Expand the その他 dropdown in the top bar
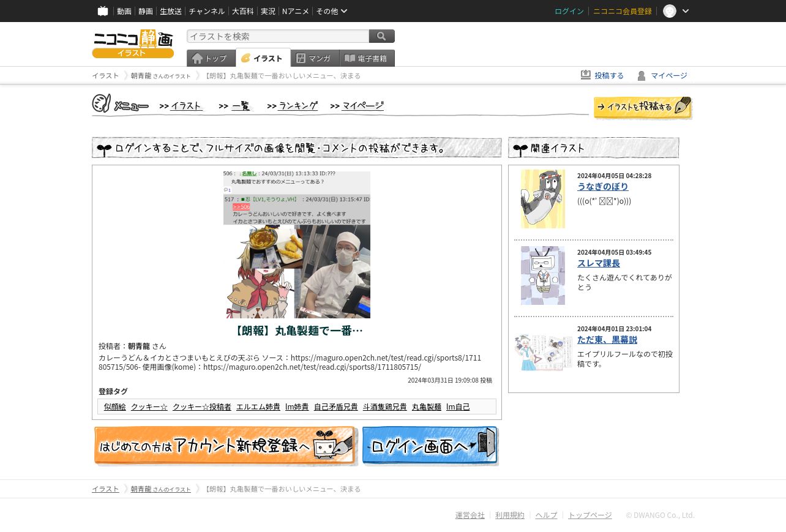Image resolution: width=786 pixels, height=532 pixels. tap(332, 11)
